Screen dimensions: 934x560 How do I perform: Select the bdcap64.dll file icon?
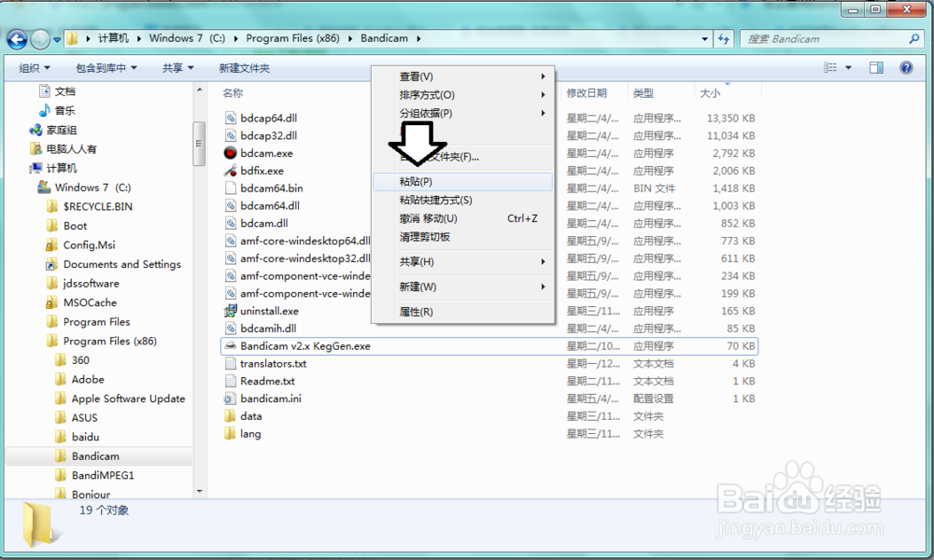point(231,118)
